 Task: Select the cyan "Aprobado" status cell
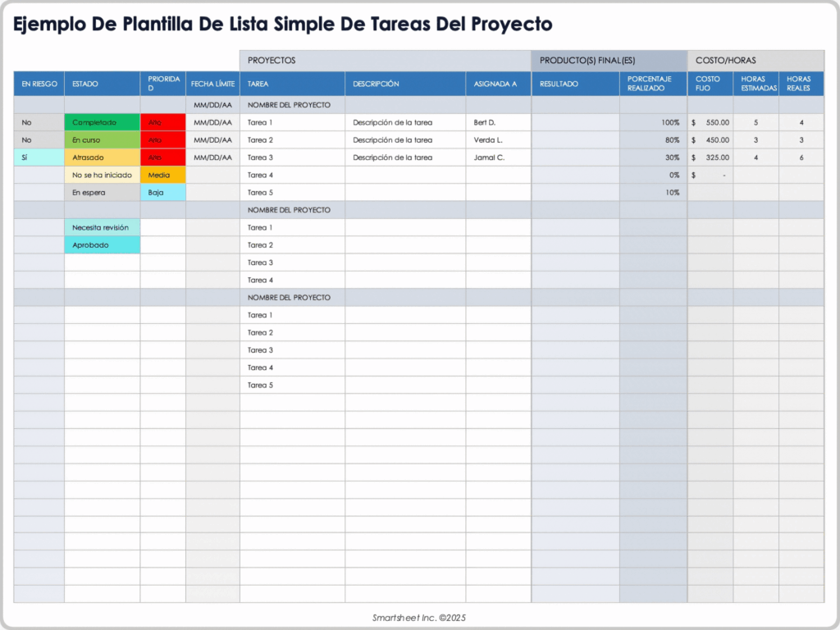(x=102, y=245)
